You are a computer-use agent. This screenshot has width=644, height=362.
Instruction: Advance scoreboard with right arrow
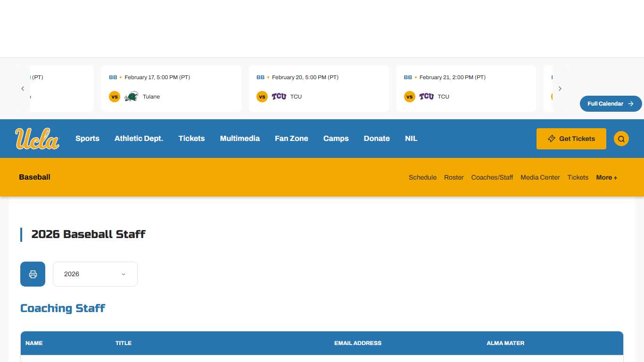[560, 89]
